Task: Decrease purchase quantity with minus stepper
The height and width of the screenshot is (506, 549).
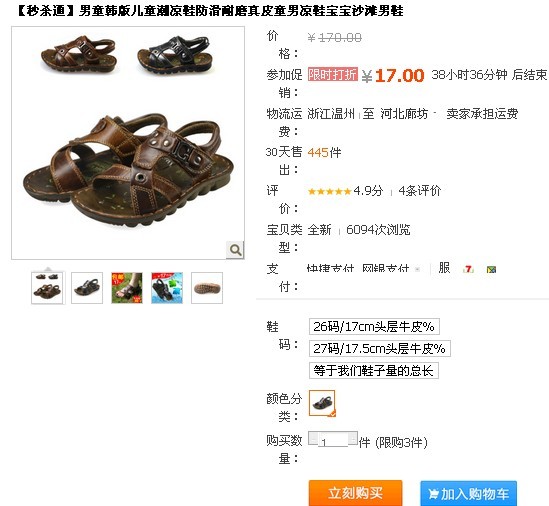Action: 313,438
